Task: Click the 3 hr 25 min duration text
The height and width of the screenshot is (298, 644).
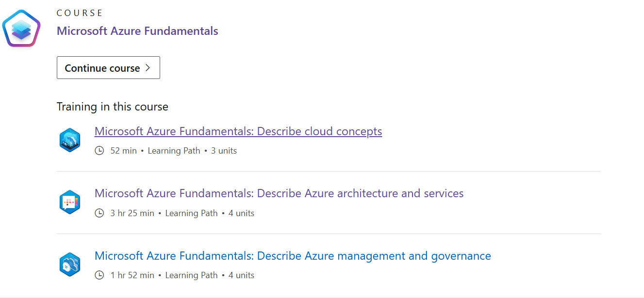Action: [x=132, y=213]
